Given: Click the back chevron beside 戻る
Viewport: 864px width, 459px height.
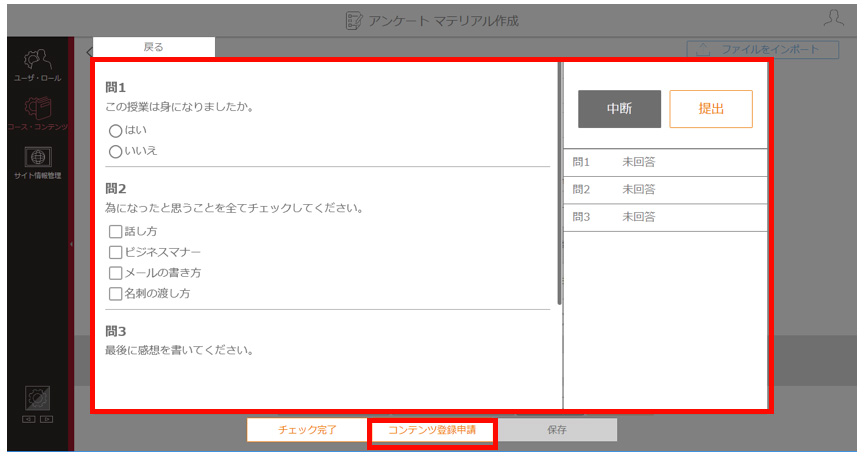Looking at the screenshot, I should [89, 52].
